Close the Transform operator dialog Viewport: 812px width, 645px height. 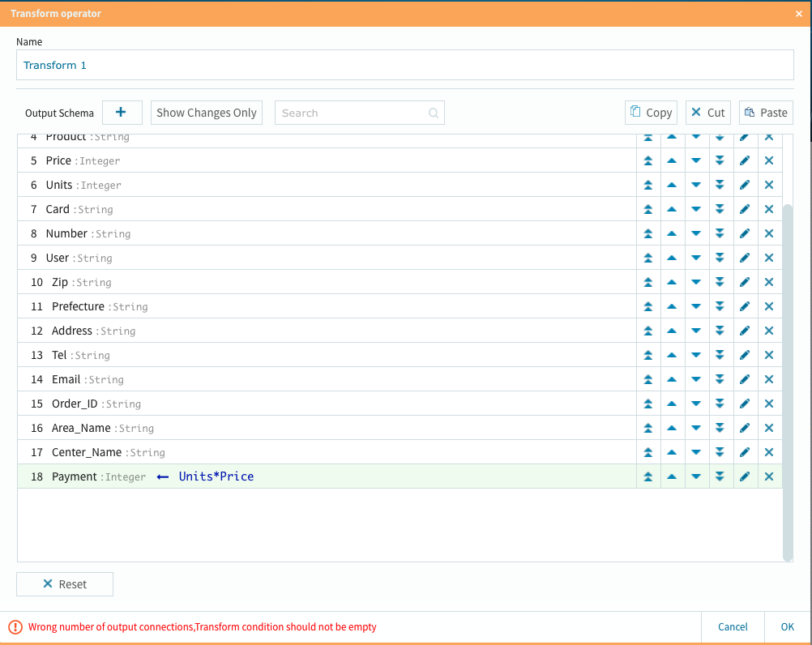point(798,14)
